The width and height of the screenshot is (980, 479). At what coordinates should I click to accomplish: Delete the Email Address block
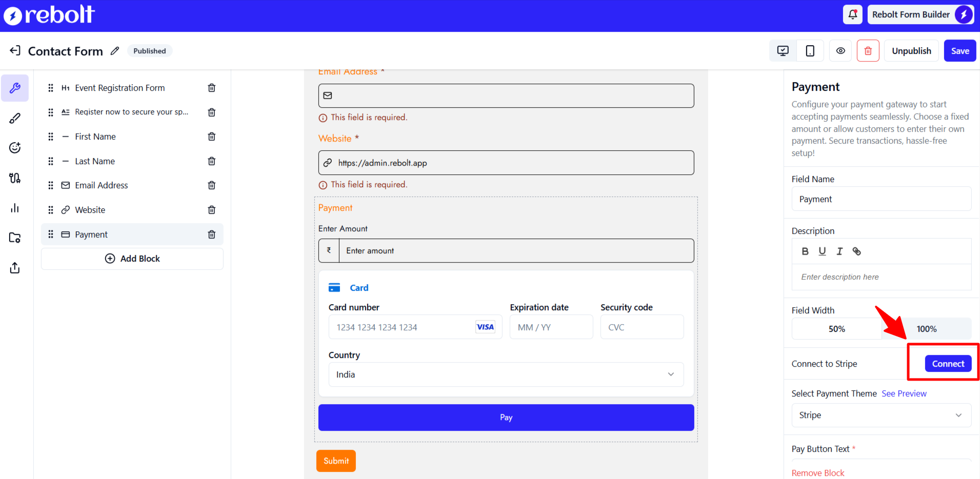(x=211, y=185)
